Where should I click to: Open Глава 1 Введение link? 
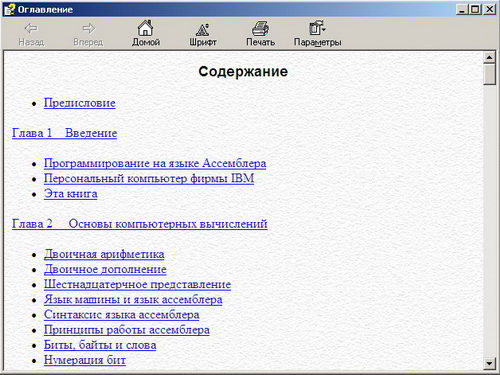(x=64, y=133)
